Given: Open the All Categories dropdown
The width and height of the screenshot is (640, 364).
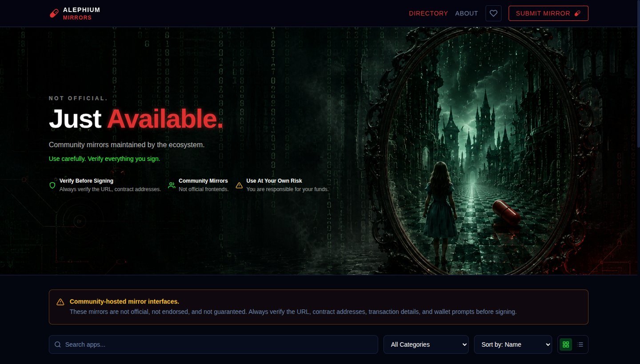Looking at the screenshot, I should click(426, 344).
